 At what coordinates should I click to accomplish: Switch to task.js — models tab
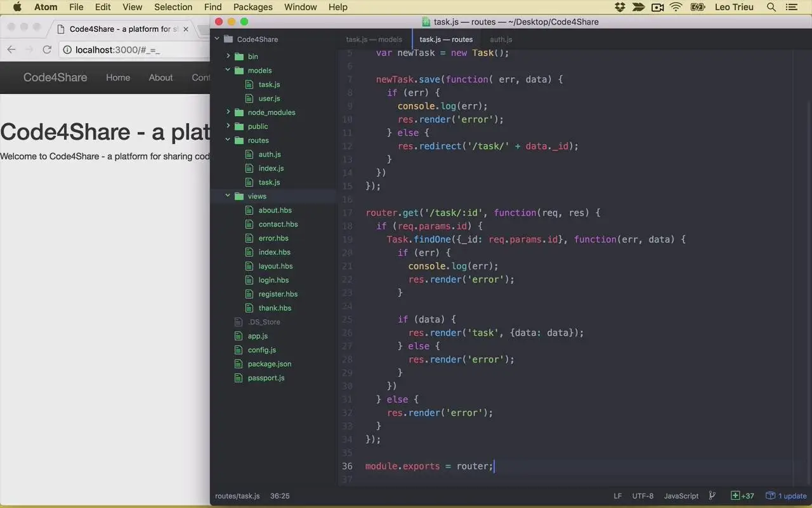point(374,39)
